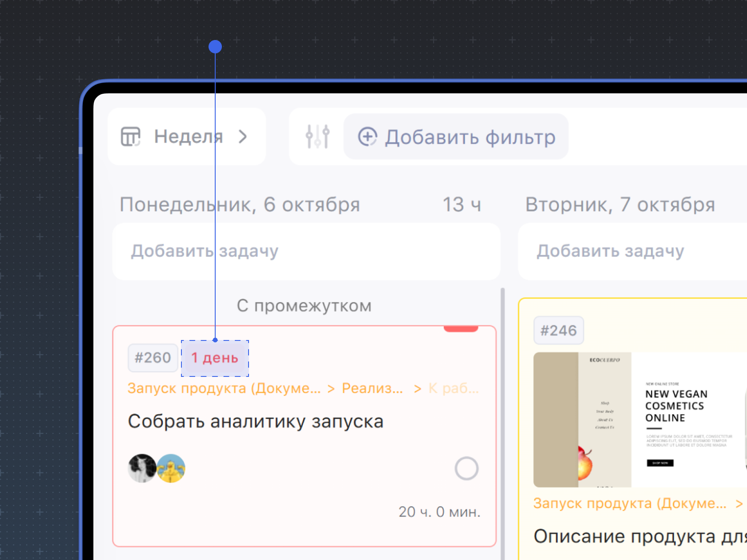Click Добавить задачу field under Понедельник

click(306, 251)
